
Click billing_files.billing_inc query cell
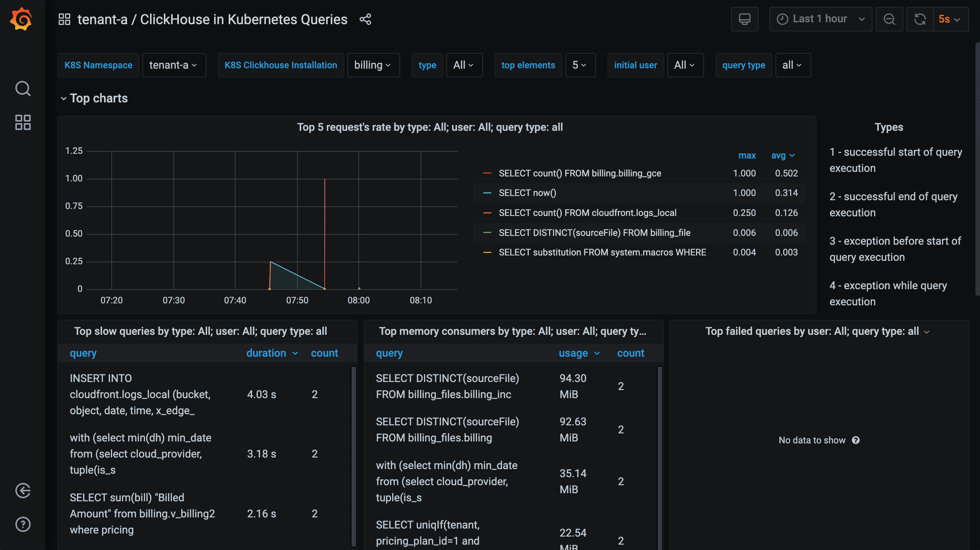(447, 387)
